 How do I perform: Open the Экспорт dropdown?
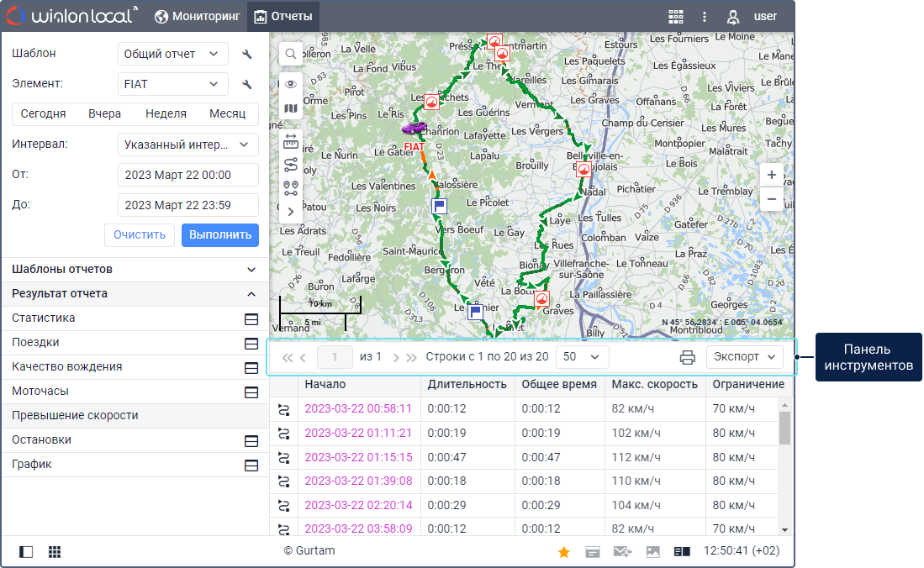tap(745, 357)
